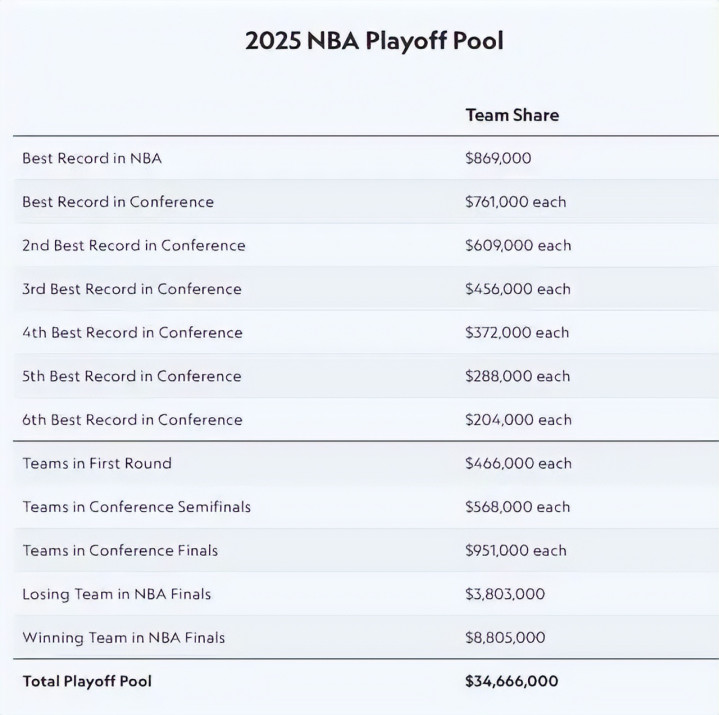Screen dimensions: 719x715
Task: Select the '$951,000 each' value
Action: pos(516,550)
